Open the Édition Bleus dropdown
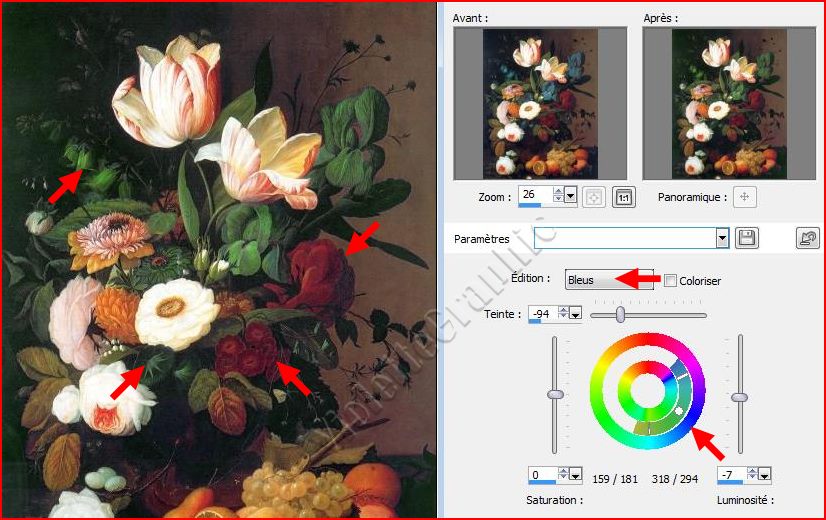 (x=608, y=281)
